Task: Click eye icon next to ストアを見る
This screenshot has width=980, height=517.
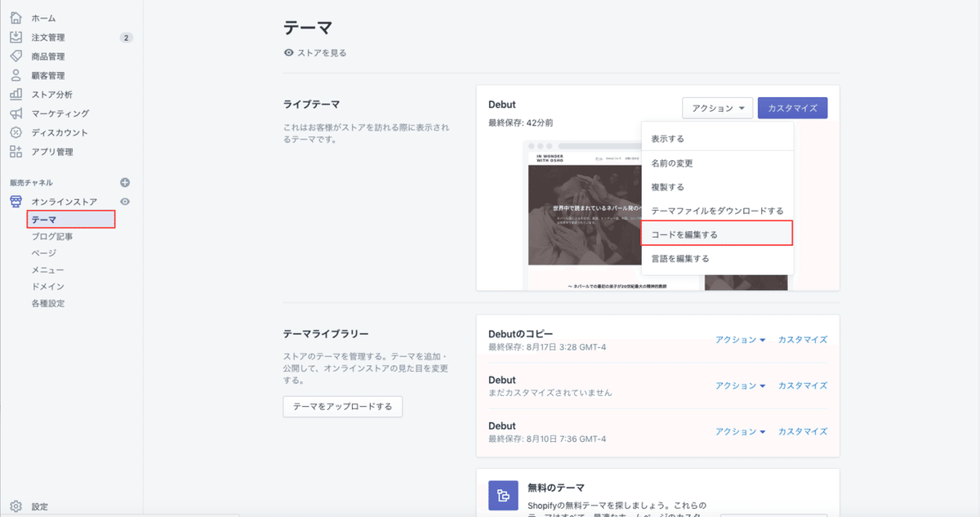Action: pos(288,52)
